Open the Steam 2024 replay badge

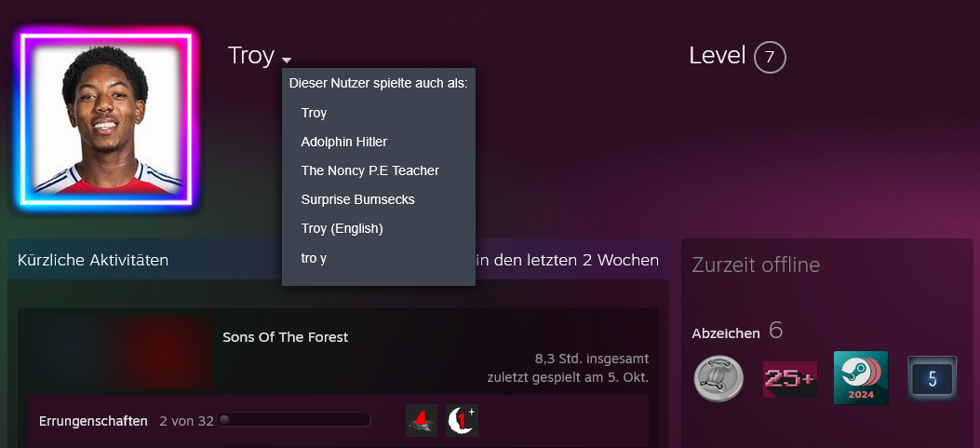point(861,377)
